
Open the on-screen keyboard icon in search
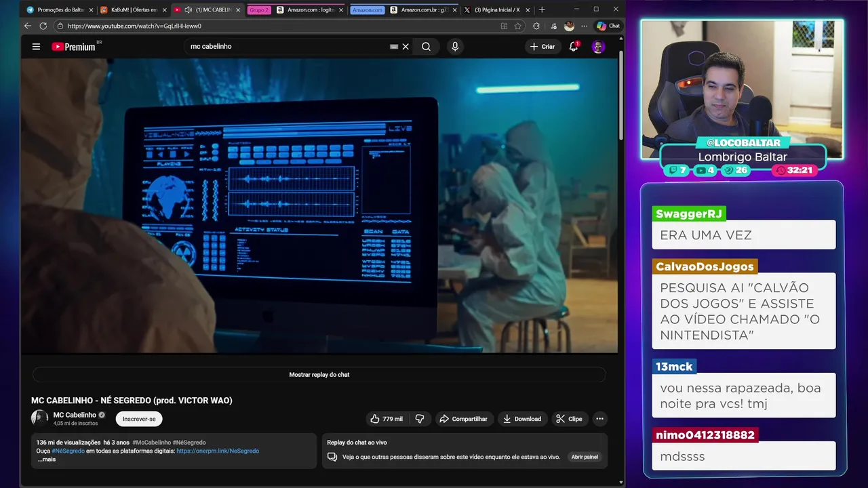click(x=394, y=47)
